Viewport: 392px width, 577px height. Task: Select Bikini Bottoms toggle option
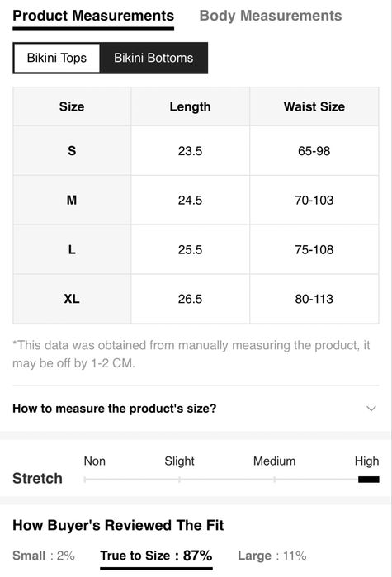[x=153, y=58]
